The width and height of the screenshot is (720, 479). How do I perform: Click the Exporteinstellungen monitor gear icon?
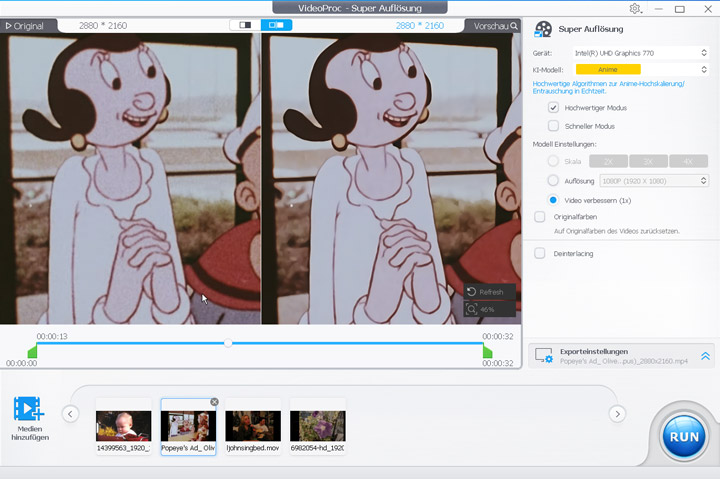[x=544, y=356]
